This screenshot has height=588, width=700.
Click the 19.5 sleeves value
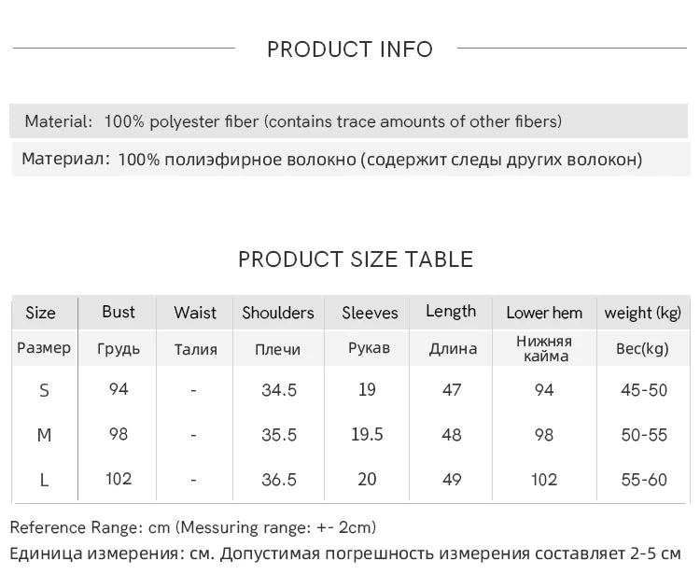click(x=367, y=434)
